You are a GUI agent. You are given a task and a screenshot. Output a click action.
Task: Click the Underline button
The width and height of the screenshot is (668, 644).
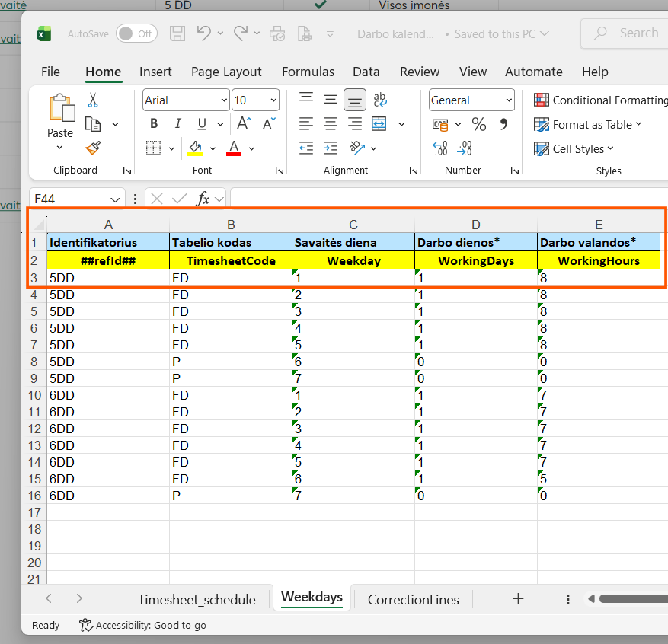[x=202, y=124]
